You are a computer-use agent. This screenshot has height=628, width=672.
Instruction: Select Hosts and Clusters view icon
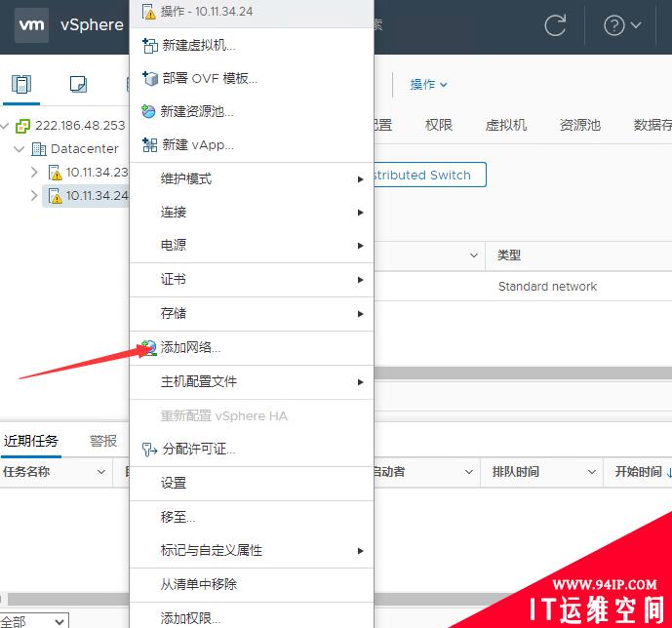(21, 84)
